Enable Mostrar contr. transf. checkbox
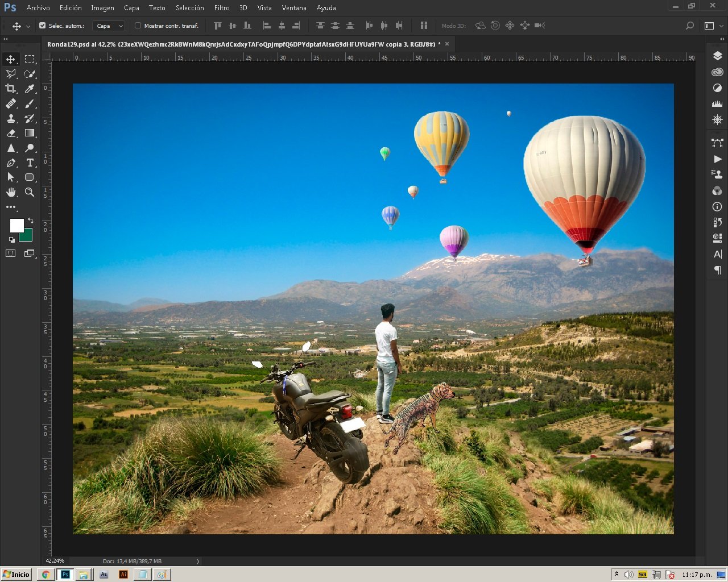Screen dimensions: 728x582 [x=138, y=26]
